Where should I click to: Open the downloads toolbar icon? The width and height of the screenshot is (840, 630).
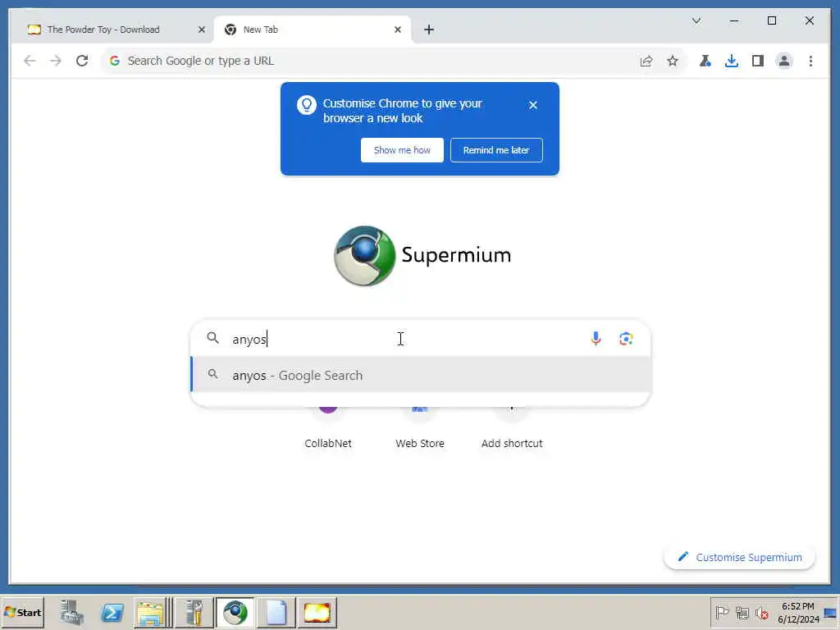pyautogui.click(x=731, y=61)
